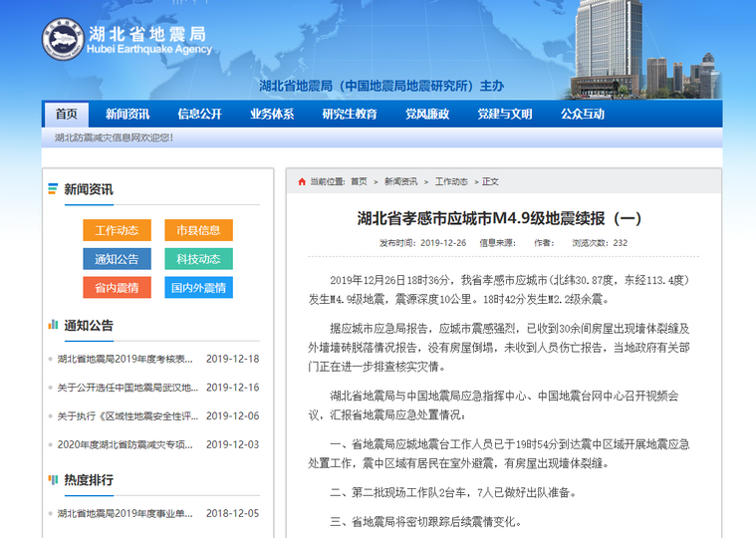Open the 国内外震情 category button
756x538 pixels.
click(198, 288)
